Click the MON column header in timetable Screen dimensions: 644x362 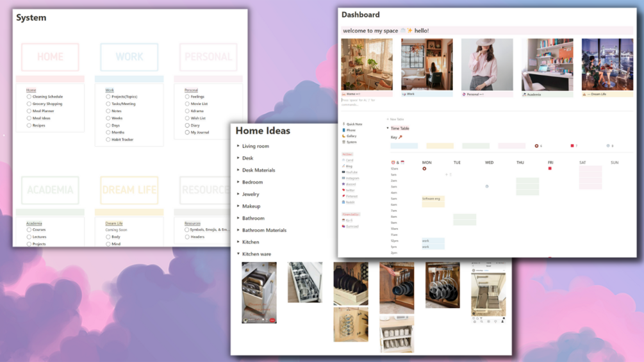427,163
